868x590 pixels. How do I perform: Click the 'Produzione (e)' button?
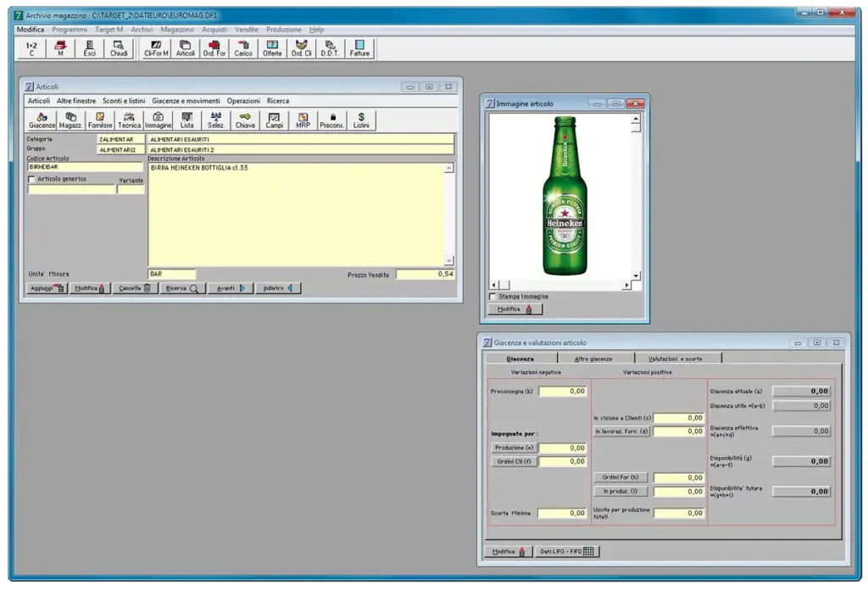tap(514, 448)
